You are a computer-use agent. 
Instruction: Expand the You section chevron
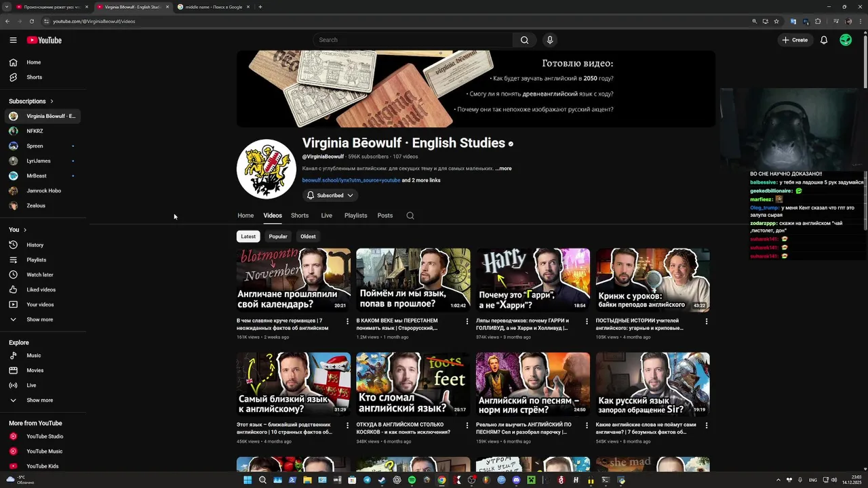[25, 230]
